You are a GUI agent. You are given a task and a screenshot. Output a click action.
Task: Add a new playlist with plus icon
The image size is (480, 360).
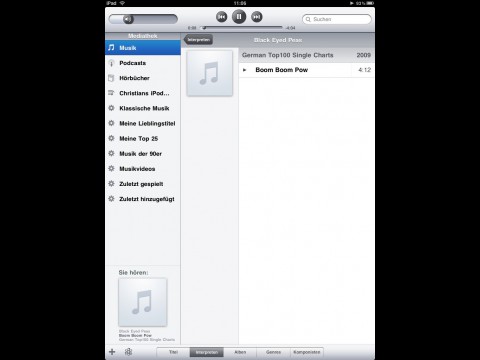112,352
